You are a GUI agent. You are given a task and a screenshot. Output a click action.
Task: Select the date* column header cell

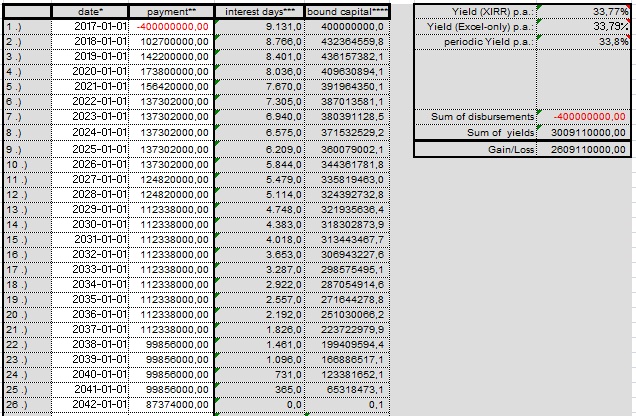tap(90, 10)
